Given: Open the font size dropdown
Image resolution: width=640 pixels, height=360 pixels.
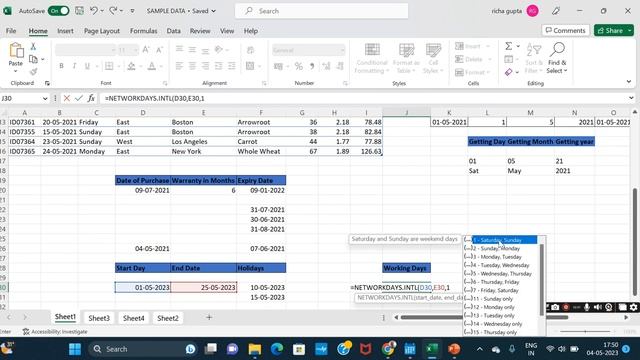Looking at the screenshot, I should point(136,50).
